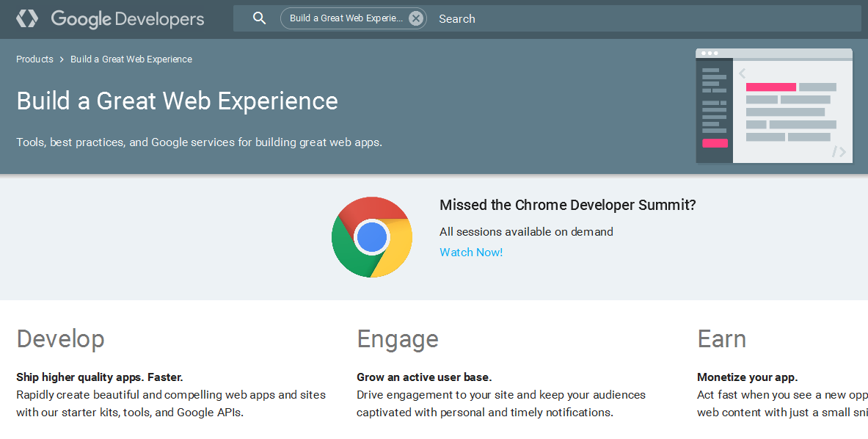Click 'Ship higher quality apps. Faster.' text

coord(100,377)
